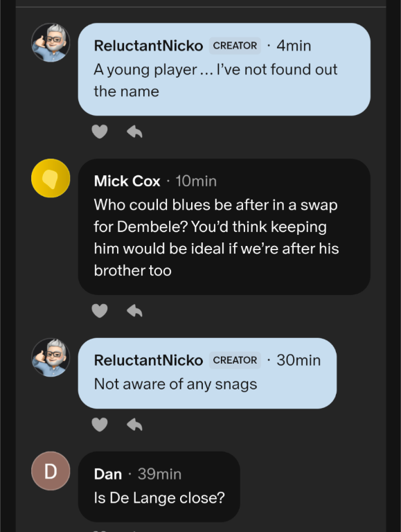The height and width of the screenshot is (532, 401).
Task: Click the CREATOR badge on the 30min comment
Action: [235, 360]
